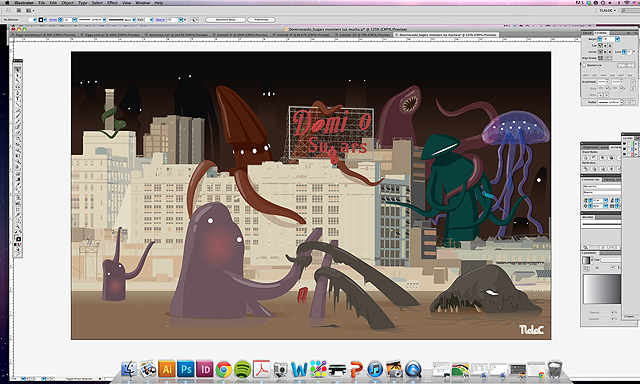Open the Profile dropdown in Stroke panel
This screenshot has width=640, height=384.
tap(610, 102)
